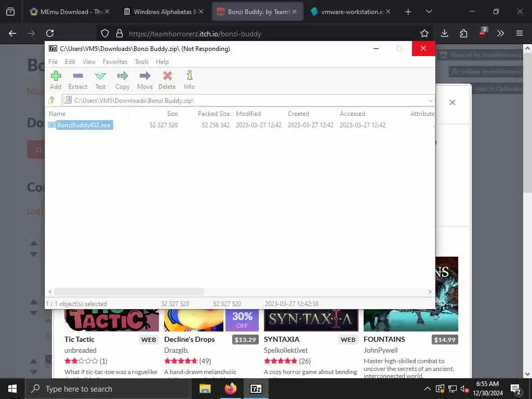Click the page scrollbar down arrow
The width and height of the screenshot is (532, 399).
[x=528, y=374]
